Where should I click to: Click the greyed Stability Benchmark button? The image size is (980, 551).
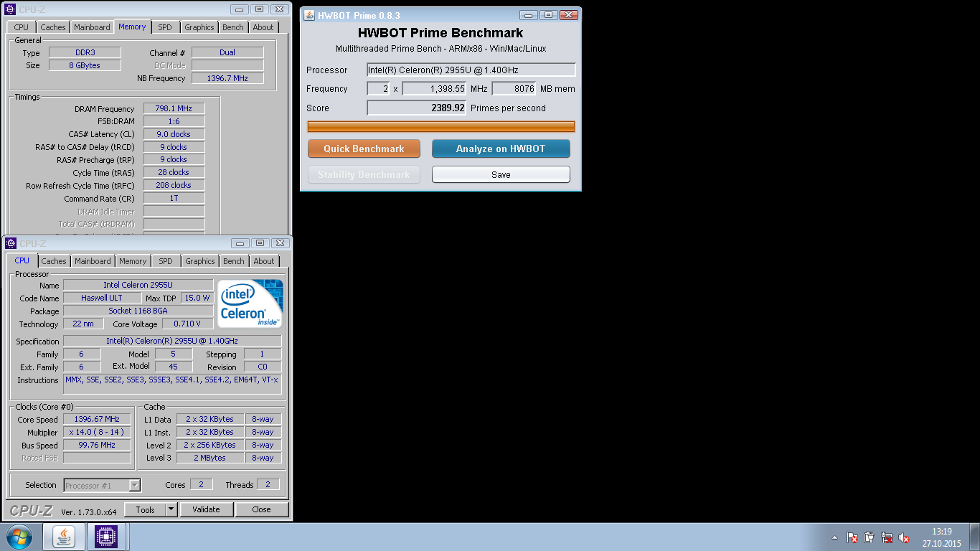click(x=364, y=174)
